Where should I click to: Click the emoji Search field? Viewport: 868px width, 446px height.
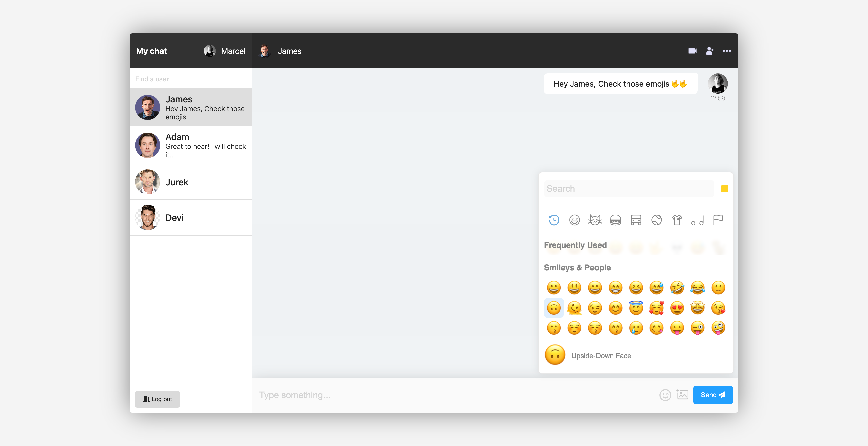628,188
